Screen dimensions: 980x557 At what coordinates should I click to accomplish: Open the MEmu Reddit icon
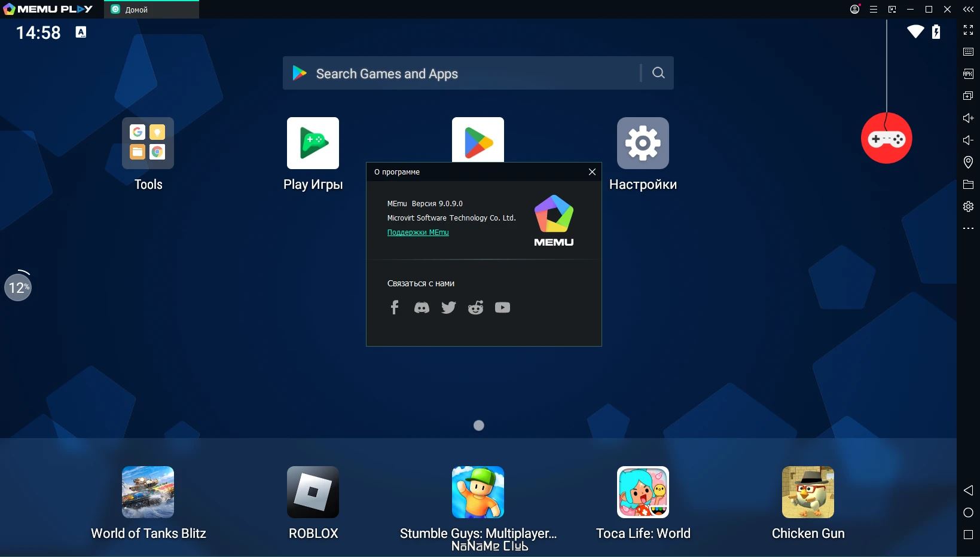(475, 307)
